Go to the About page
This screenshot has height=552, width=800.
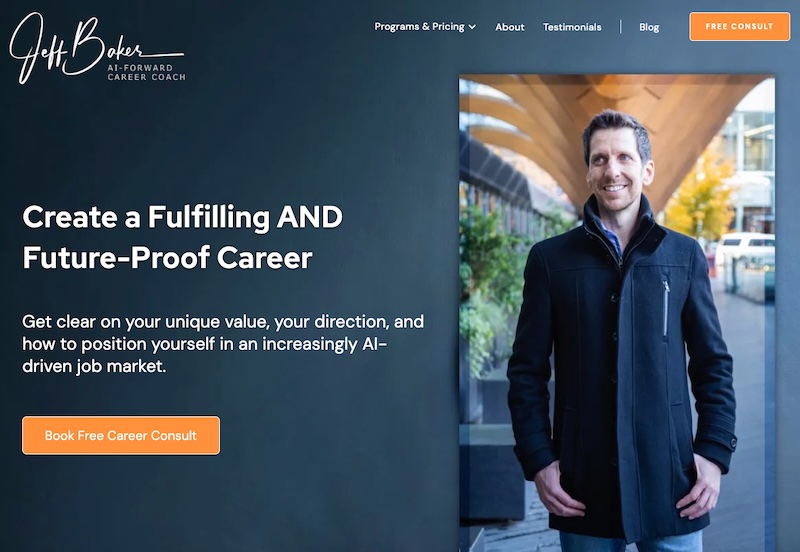tap(510, 27)
